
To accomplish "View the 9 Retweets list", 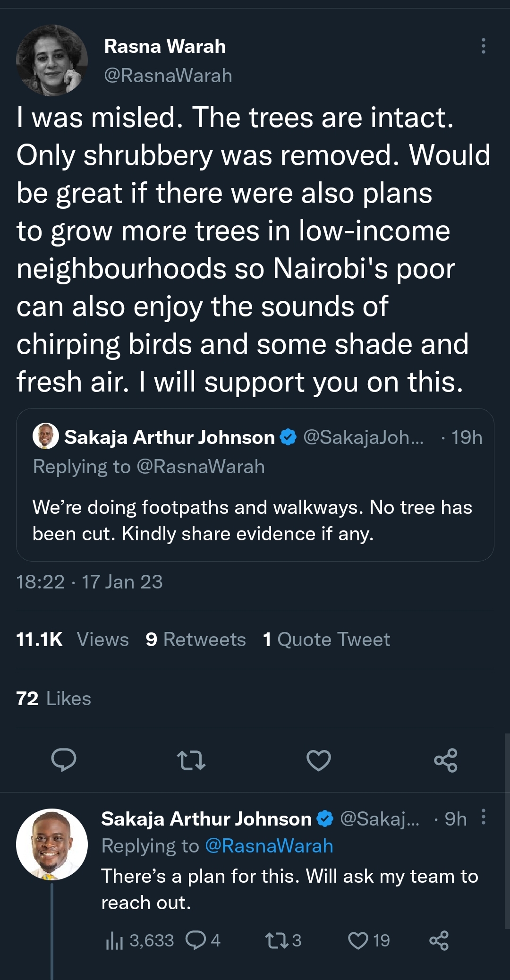I will [x=196, y=639].
